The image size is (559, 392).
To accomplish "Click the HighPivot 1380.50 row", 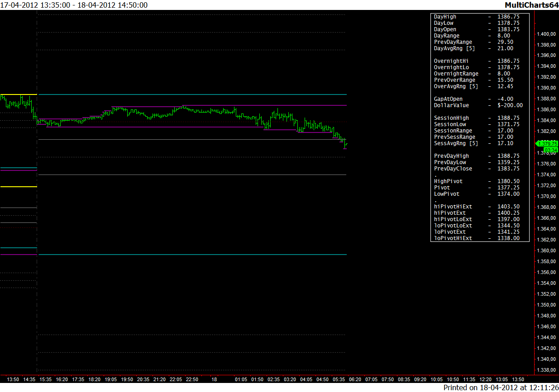I will [x=477, y=181].
